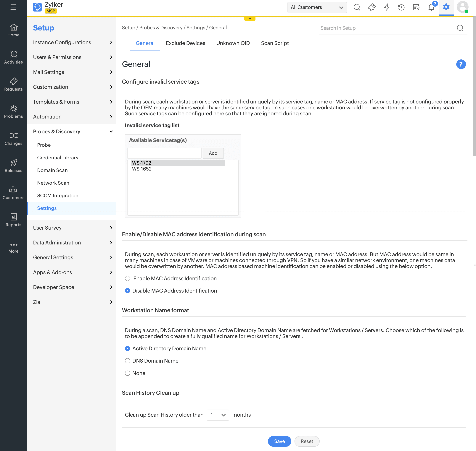Click the notification bell icon
The image size is (476, 451).
431,7
